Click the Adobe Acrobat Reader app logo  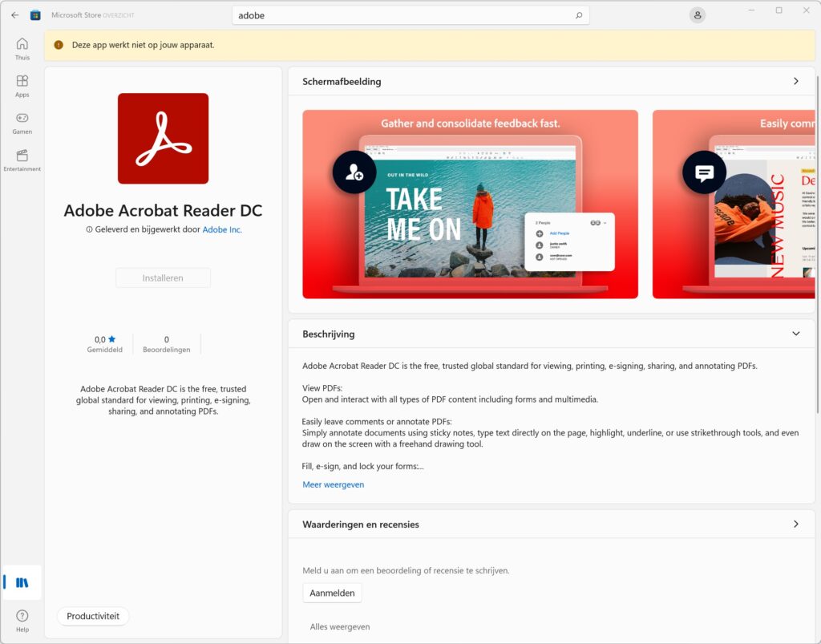(x=163, y=138)
